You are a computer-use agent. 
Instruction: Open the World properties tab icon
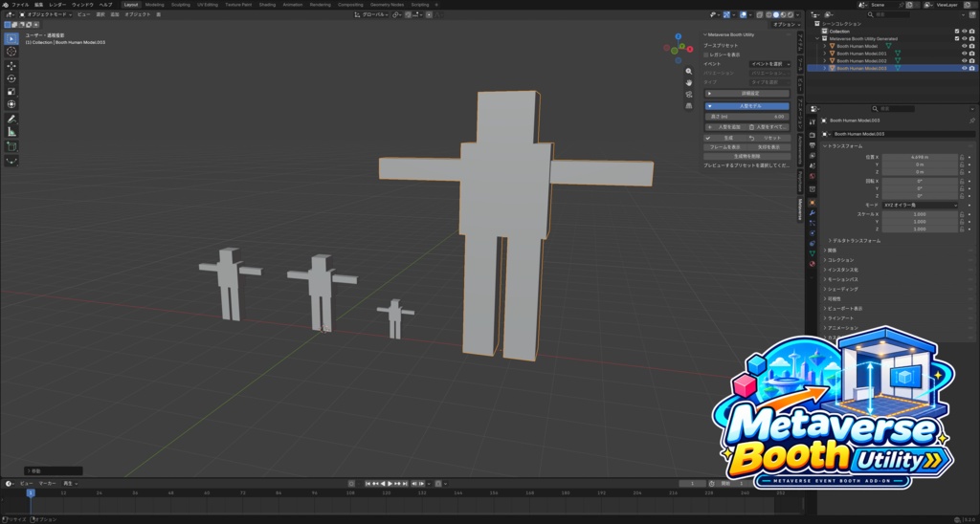click(x=812, y=176)
